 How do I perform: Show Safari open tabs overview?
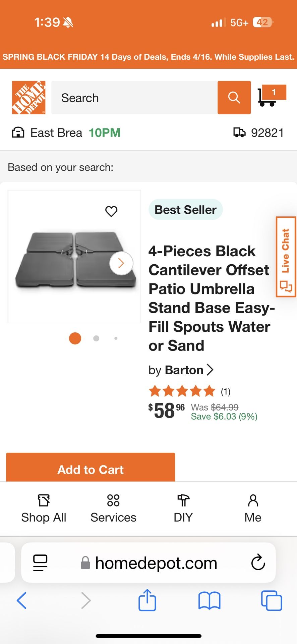click(x=271, y=600)
